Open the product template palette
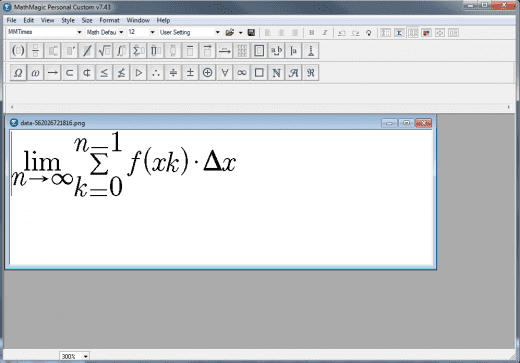Viewport: 520px width, 363px height. [156, 51]
